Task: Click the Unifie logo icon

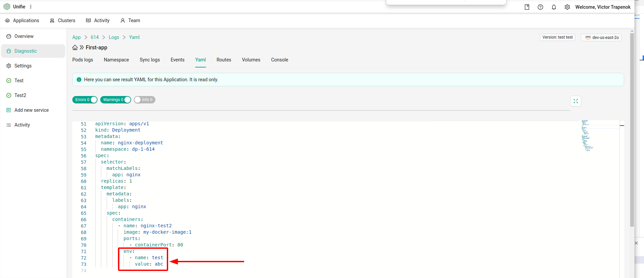Action: pos(7,7)
